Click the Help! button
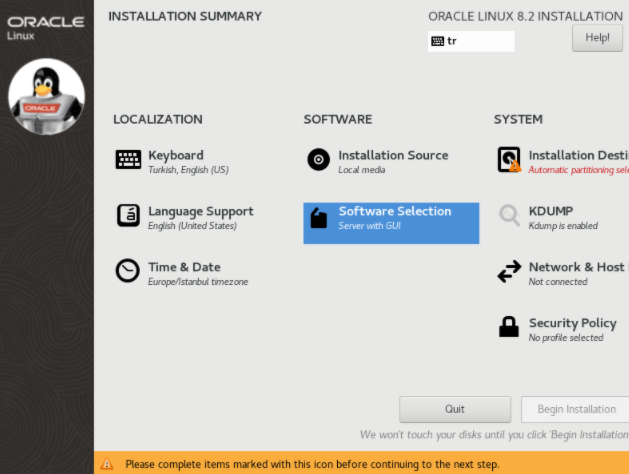The width and height of the screenshot is (629, 474). point(597,38)
